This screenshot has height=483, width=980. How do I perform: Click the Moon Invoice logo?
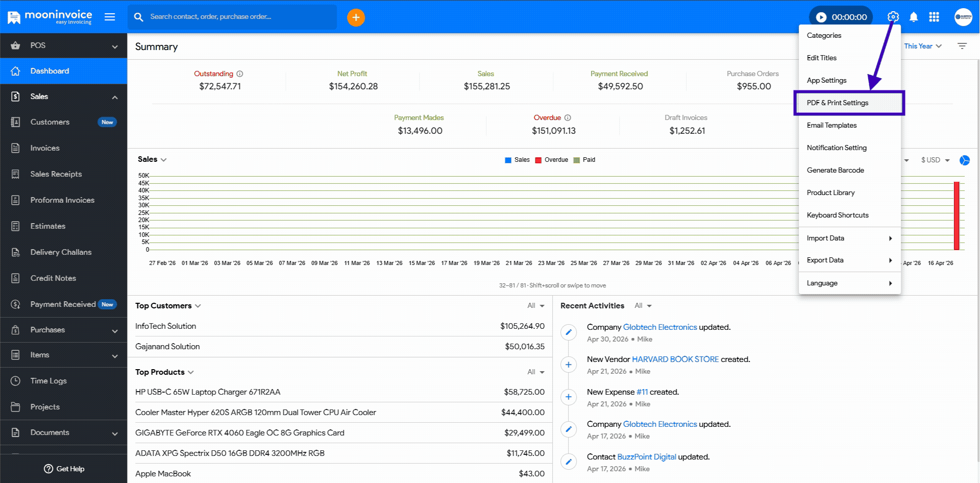pos(50,17)
